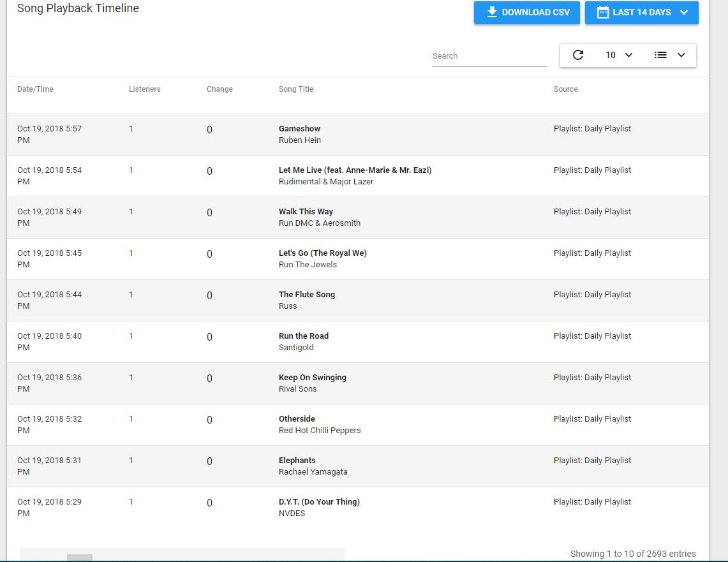The height and width of the screenshot is (562, 728).
Task: Click the Russ artist text
Action: point(287,306)
